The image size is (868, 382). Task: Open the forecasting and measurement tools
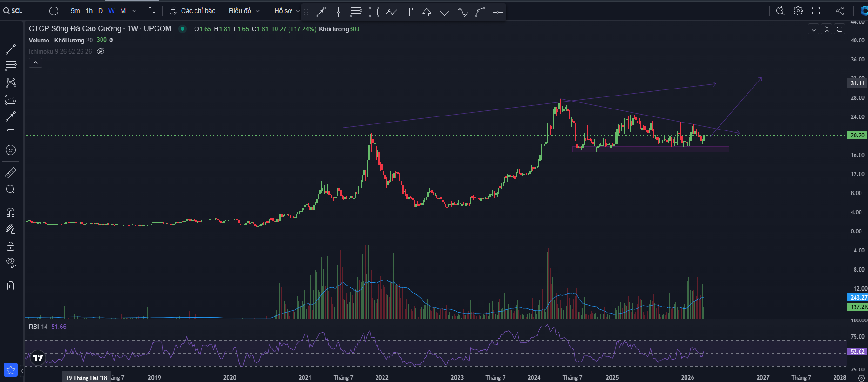tap(11, 100)
